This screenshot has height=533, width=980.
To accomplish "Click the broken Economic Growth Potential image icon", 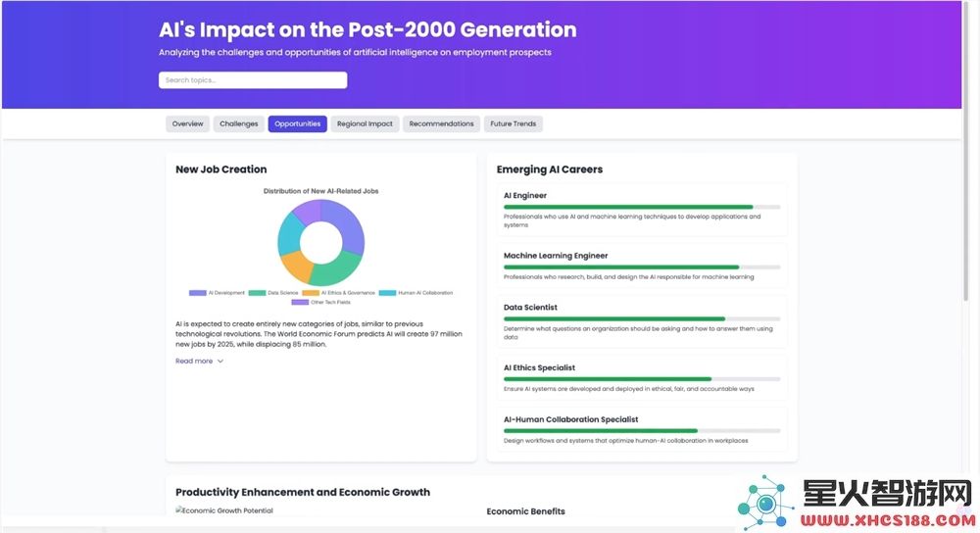I will (x=179, y=510).
